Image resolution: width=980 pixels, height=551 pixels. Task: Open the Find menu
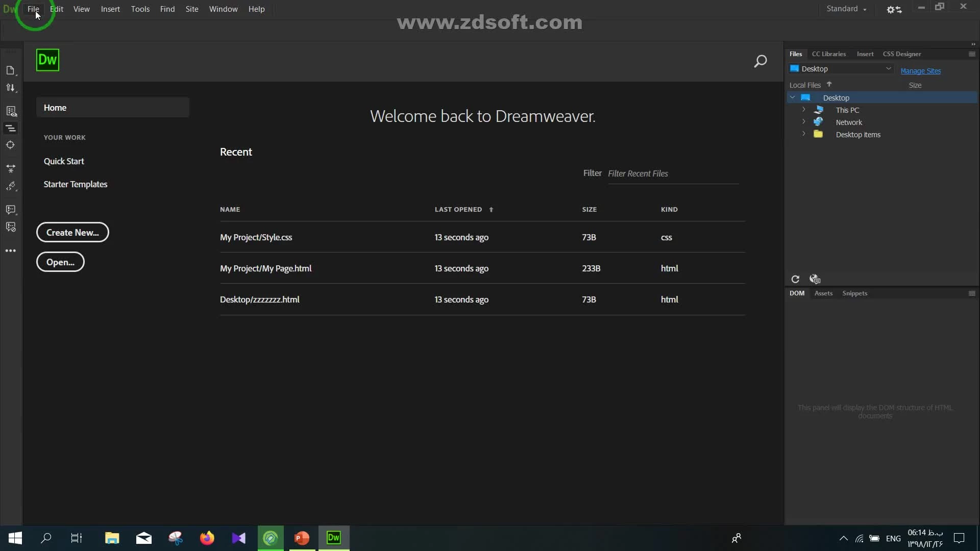pyautogui.click(x=167, y=9)
